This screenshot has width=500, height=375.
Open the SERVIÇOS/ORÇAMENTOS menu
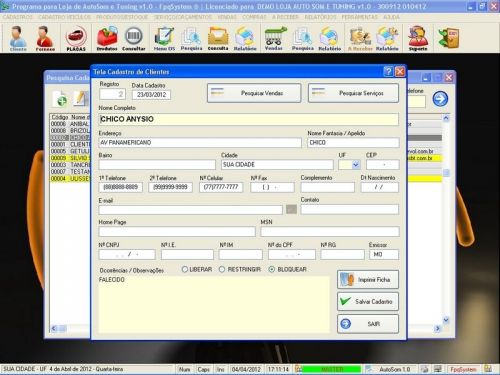[182, 17]
